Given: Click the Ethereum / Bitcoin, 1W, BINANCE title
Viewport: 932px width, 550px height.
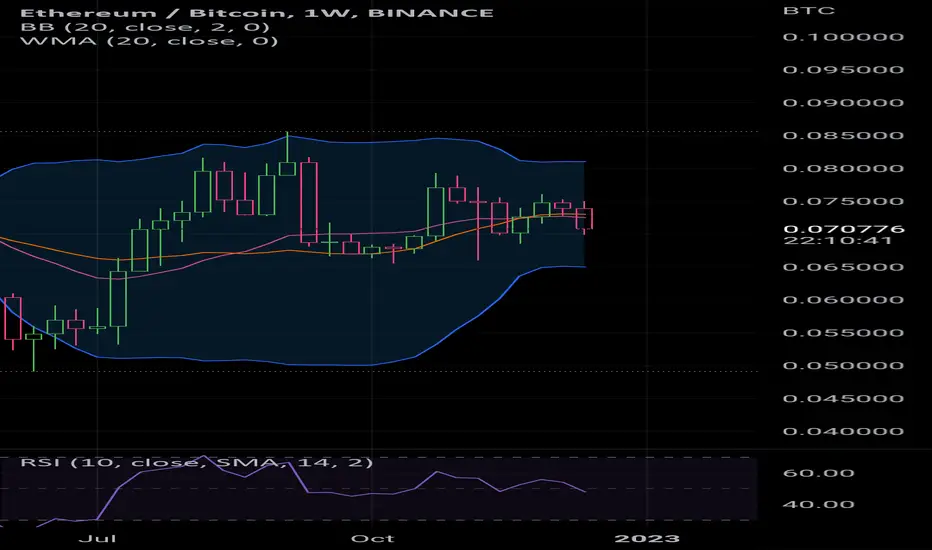Looking at the screenshot, I should [x=257, y=12].
